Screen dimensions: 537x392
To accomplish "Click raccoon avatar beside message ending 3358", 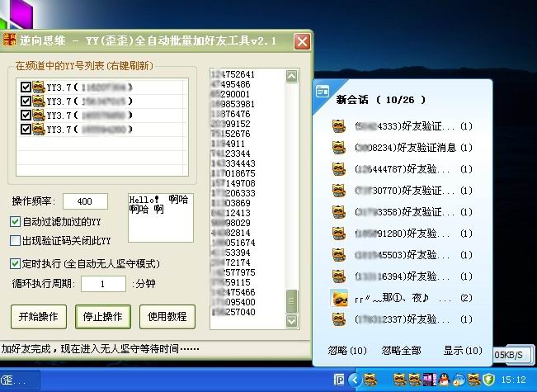I will [339, 212].
